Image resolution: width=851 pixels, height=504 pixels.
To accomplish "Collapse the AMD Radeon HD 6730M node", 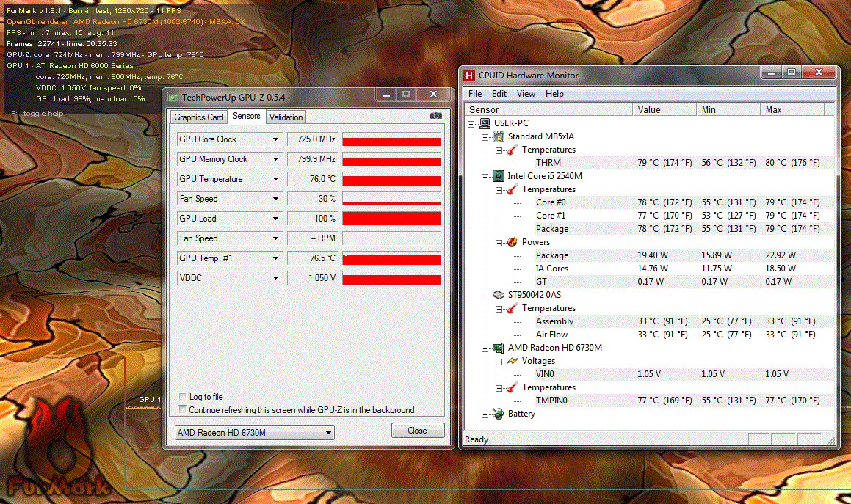I will tap(485, 348).
